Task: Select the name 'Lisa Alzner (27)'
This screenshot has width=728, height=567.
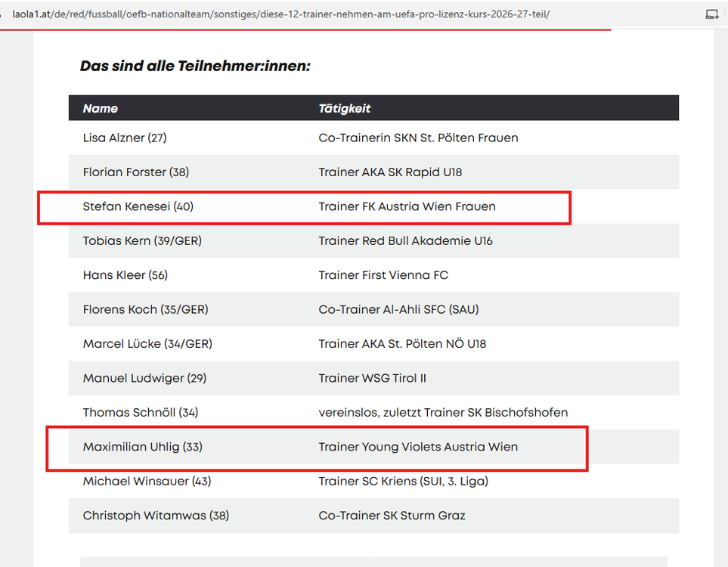Action: coord(125,138)
